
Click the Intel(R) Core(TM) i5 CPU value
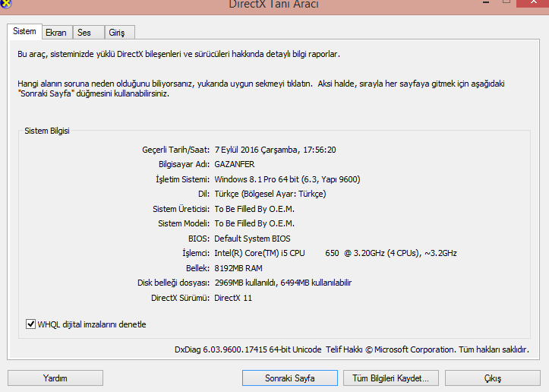tap(336, 253)
